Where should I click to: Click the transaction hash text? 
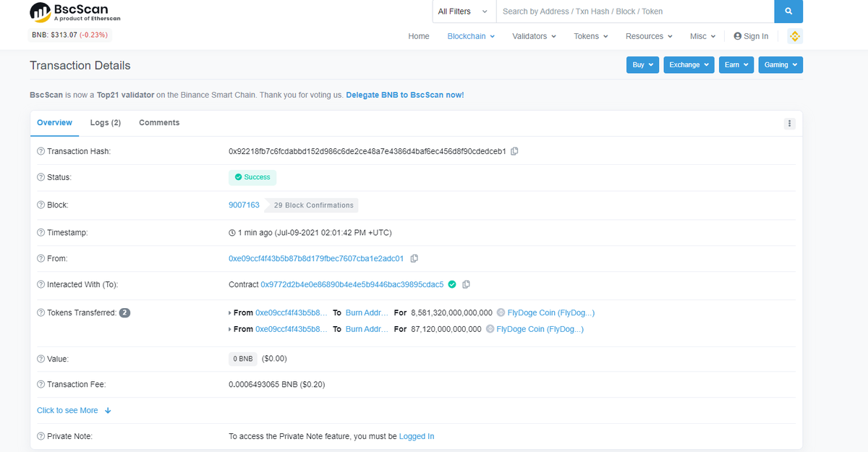[x=367, y=151]
